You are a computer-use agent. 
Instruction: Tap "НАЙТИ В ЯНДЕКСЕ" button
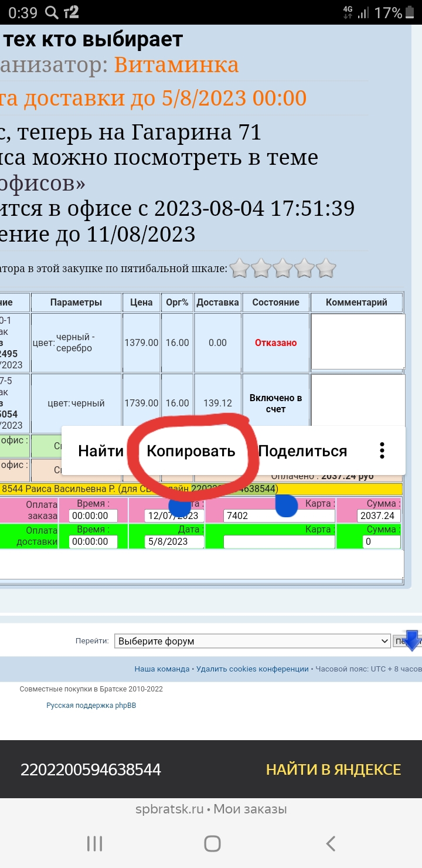point(333,769)
